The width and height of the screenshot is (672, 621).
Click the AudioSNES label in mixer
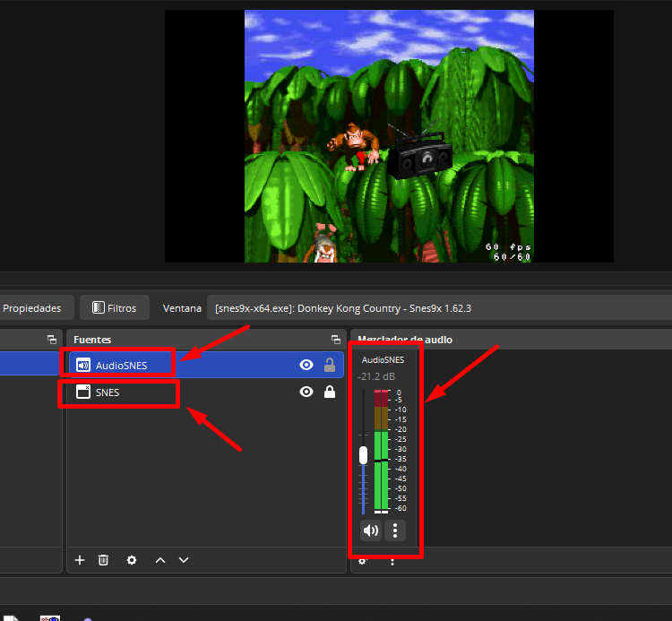point(383,360)
